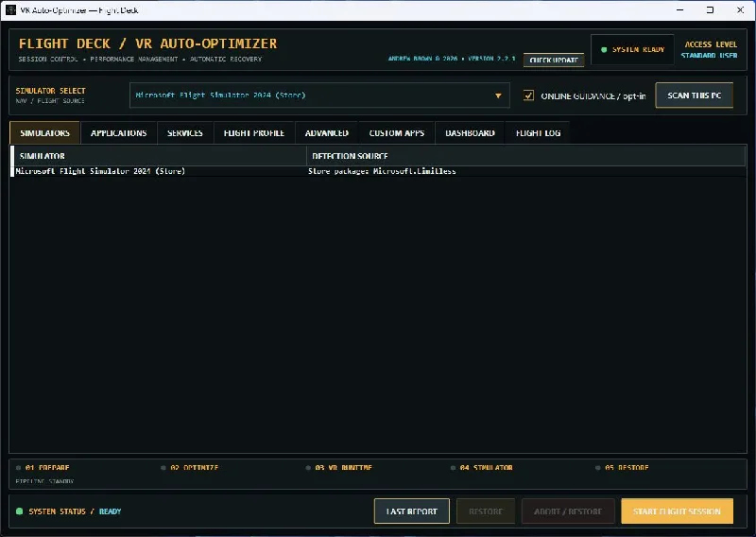The height and width of the screenshot is (537, 756).
Task: Click the green System Status indicator at bottom left
Action: pyautogui.click(x=19, y=511)
